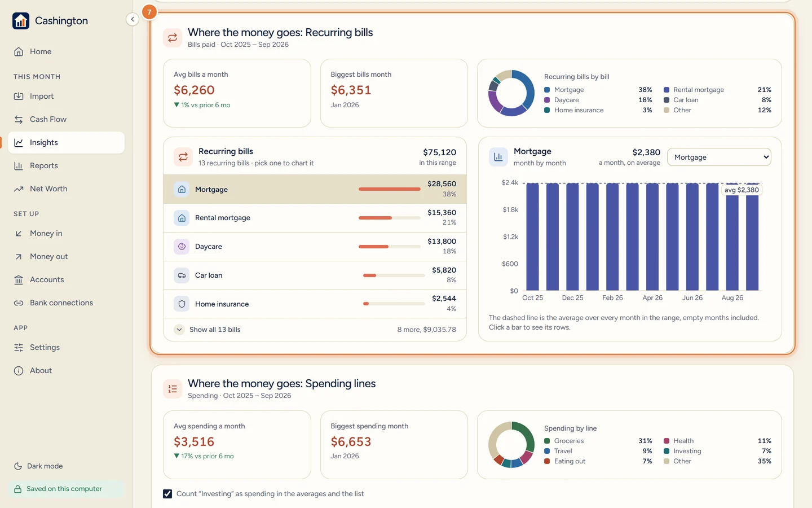This screenshot has height=508, width=812.
Task: Click the Oct 25 bar in Mortgage chart
Action: pos(533,237)
